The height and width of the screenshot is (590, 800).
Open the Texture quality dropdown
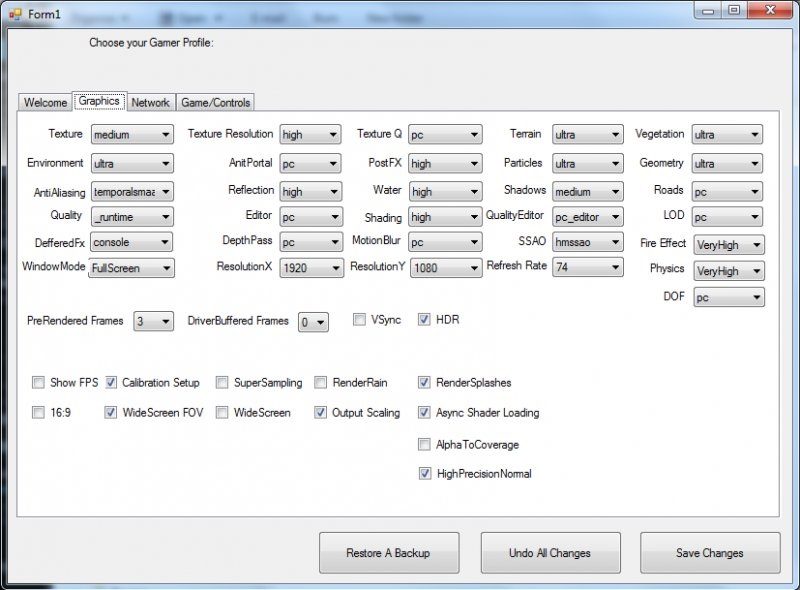point(132,135)
